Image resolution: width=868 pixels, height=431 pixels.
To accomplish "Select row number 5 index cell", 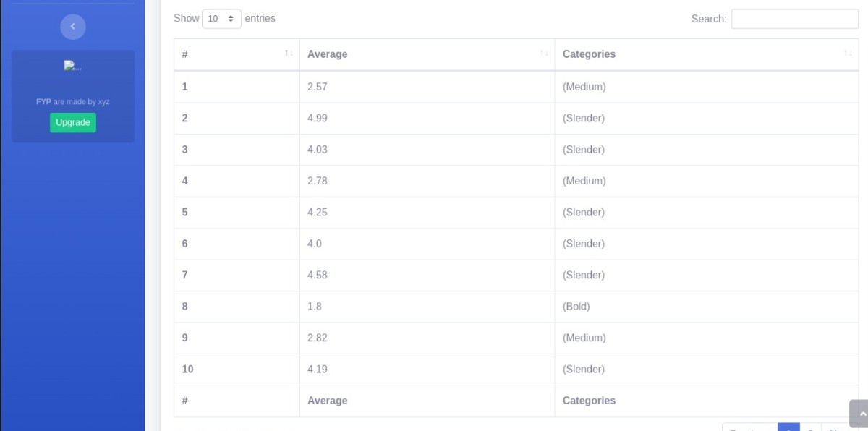I will (185, 213).
